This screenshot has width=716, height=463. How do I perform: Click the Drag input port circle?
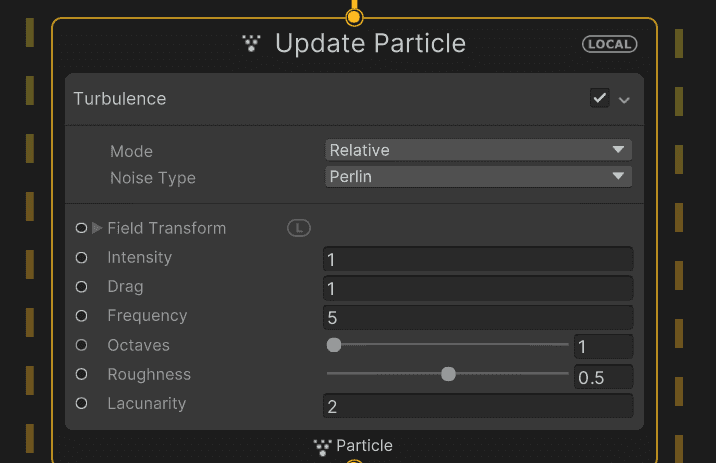(81, 287)
